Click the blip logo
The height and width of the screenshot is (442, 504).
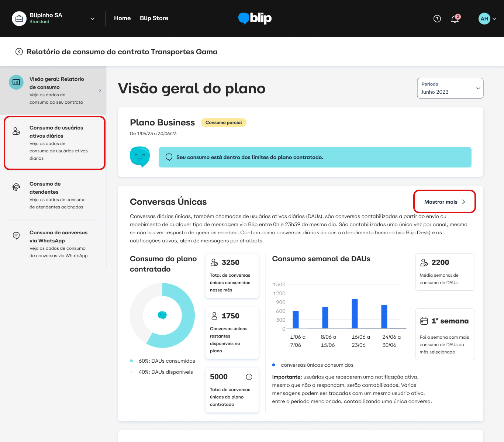255,18
